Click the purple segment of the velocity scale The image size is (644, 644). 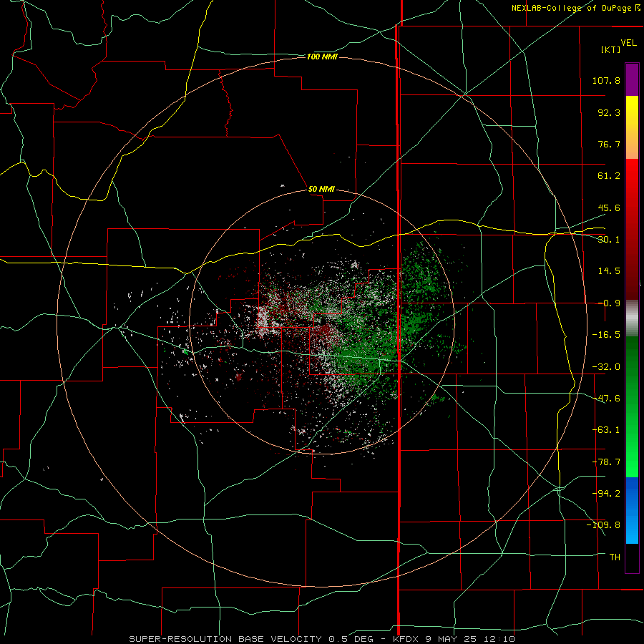pyautogui.click(x=632, y=79)
